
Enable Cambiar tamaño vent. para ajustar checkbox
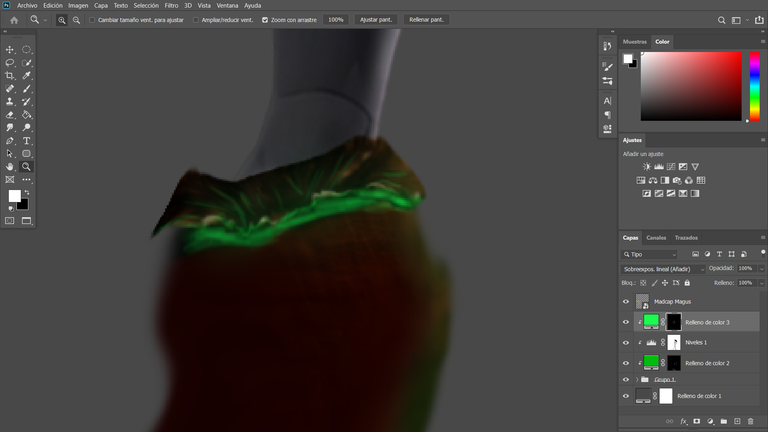(x=92, y=20)
